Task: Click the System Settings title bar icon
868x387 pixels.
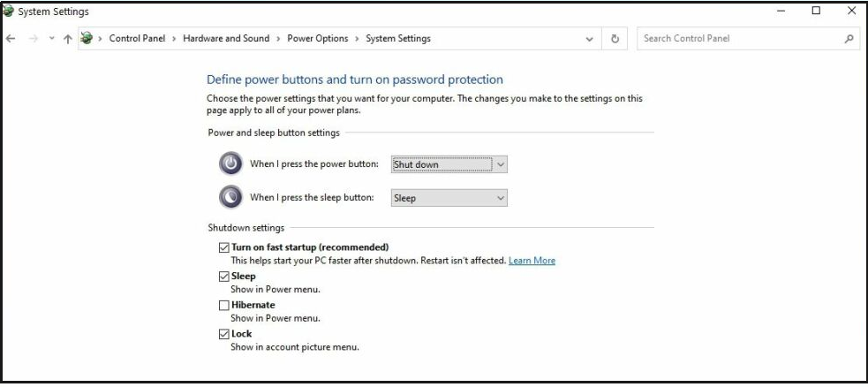Action: pos(9,11)
